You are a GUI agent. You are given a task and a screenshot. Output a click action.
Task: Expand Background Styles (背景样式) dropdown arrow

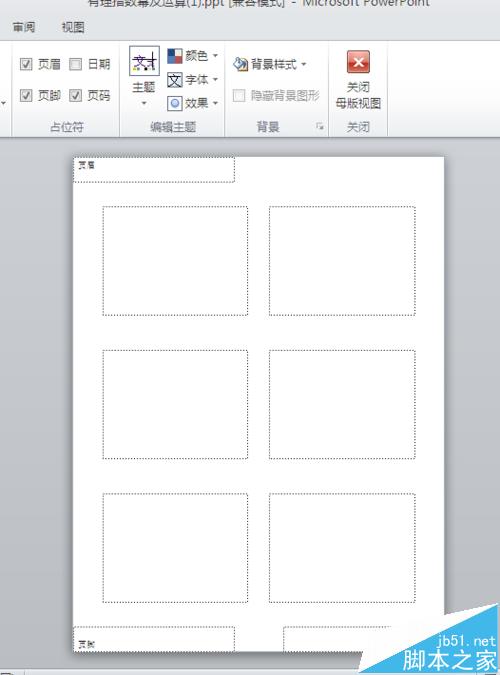tap(304, 64)
